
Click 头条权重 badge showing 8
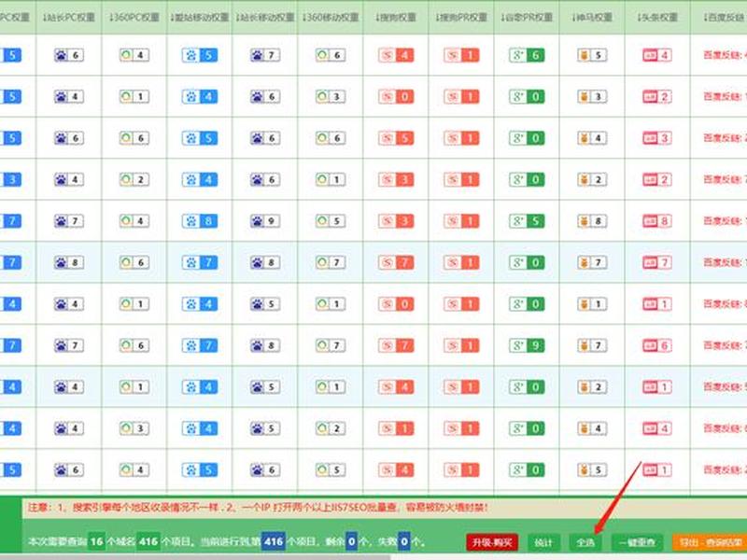[657, 221]
